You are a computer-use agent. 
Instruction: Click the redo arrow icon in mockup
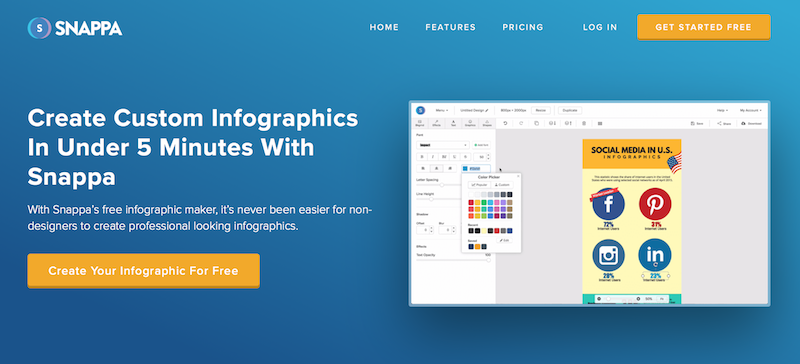tap(521, 123)
